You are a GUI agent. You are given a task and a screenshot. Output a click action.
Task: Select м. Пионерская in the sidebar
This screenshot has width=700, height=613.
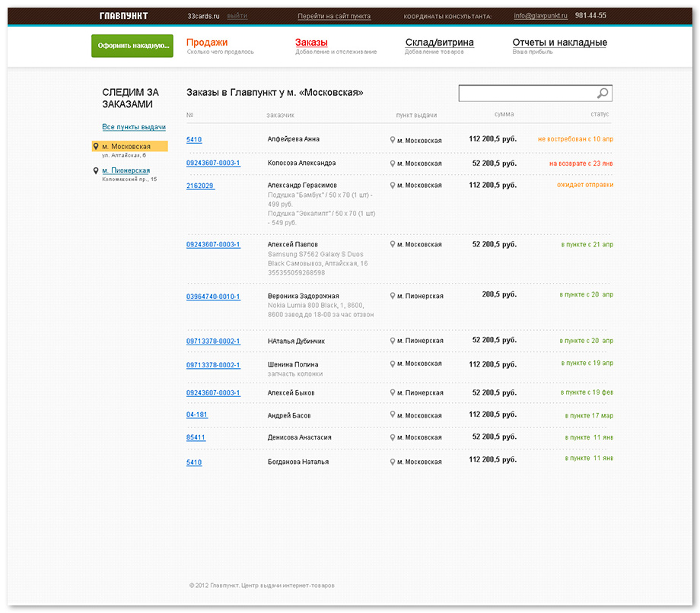tap(126, 170)
